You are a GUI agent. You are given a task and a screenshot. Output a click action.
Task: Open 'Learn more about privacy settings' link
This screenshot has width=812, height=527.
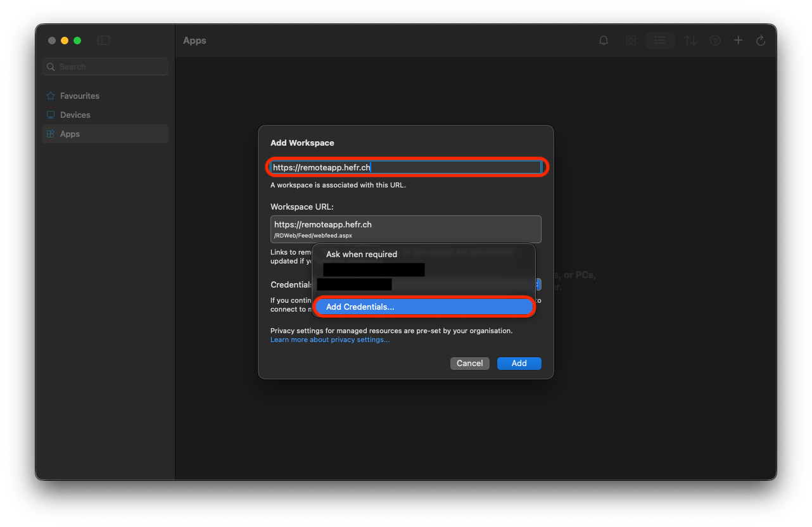pos(329,340)
